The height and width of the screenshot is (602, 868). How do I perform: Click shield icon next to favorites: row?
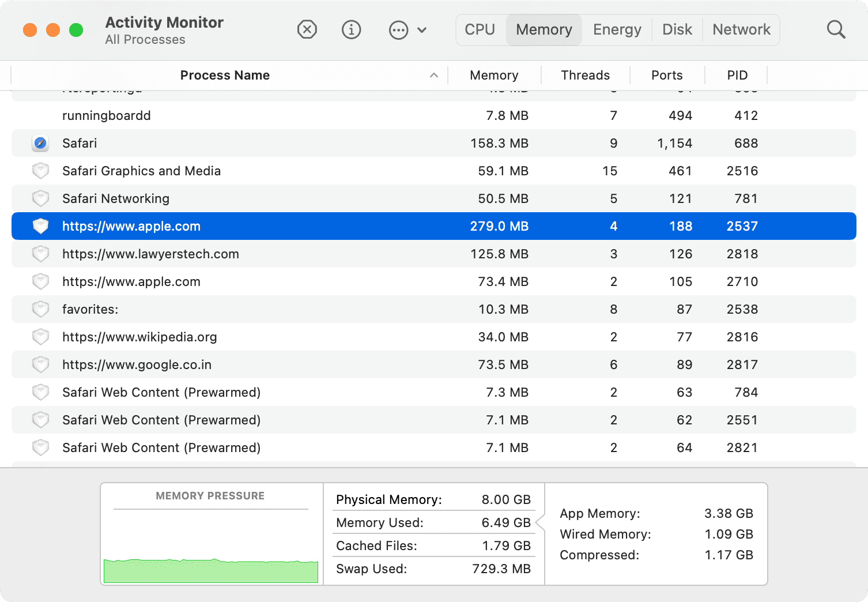[40, 309]
